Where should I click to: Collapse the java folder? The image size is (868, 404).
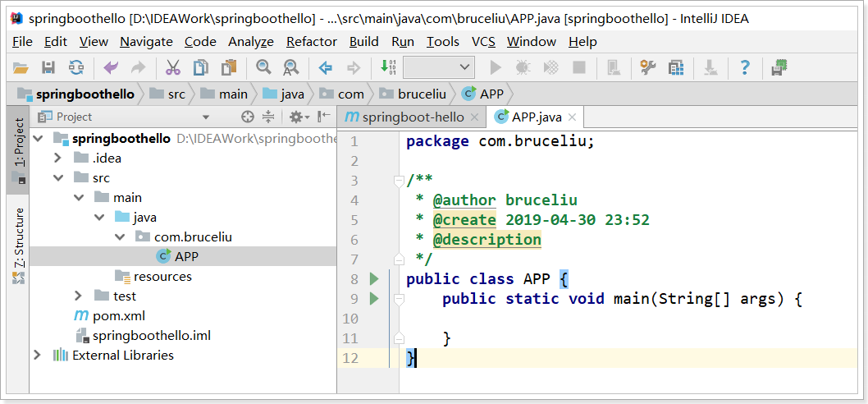(99, 218)
